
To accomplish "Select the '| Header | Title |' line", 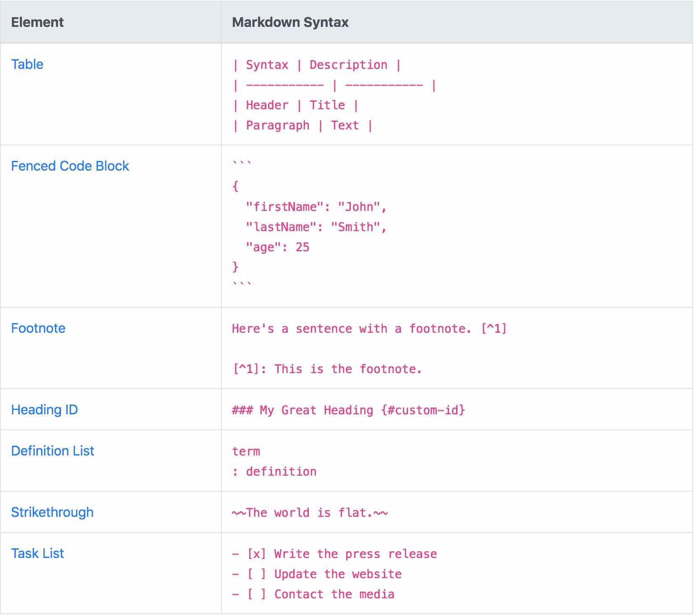I will click(x=296, y=105).
